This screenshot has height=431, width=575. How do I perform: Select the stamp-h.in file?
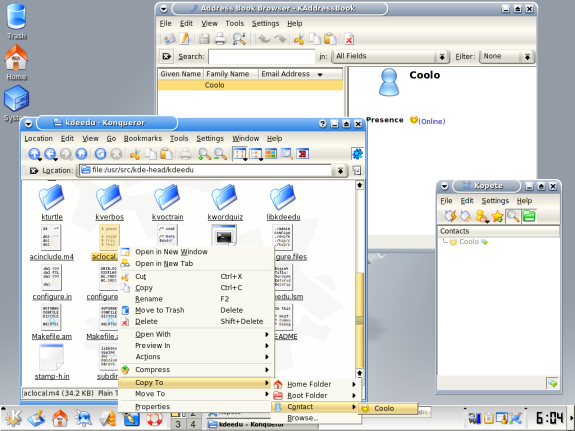52,362
